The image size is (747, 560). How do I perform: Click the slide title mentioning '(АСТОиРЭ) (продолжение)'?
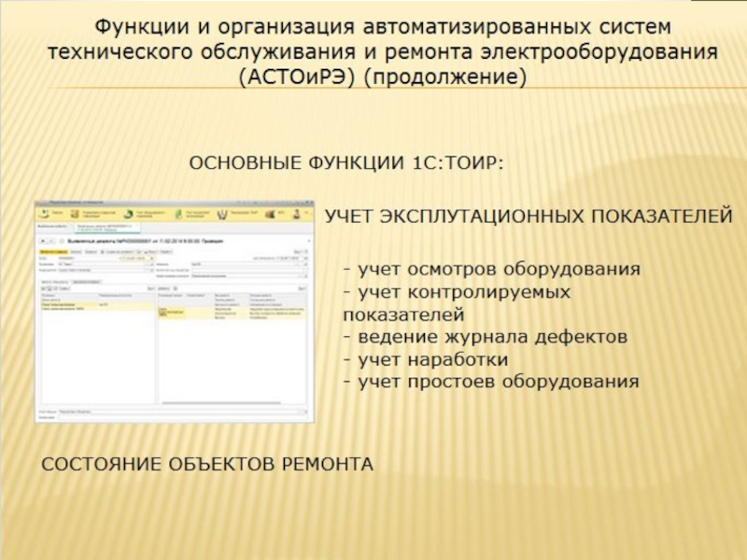point(383,52)
